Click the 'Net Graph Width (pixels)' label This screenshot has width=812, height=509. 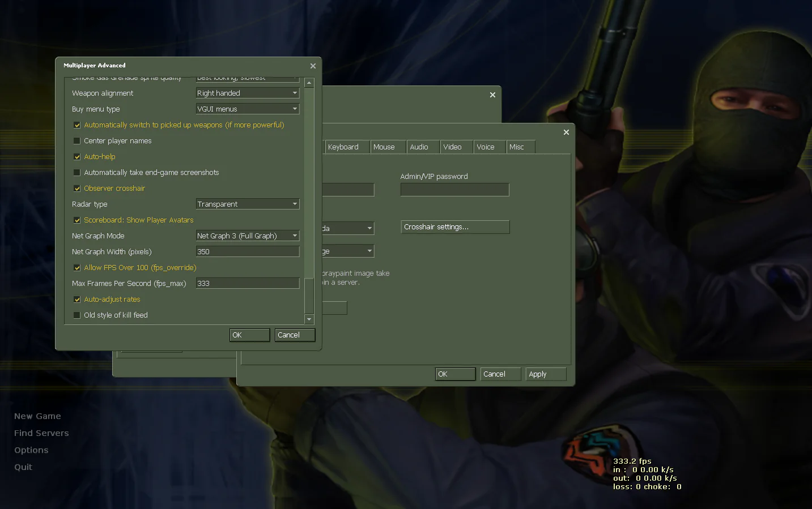click(x=112, y=252)
